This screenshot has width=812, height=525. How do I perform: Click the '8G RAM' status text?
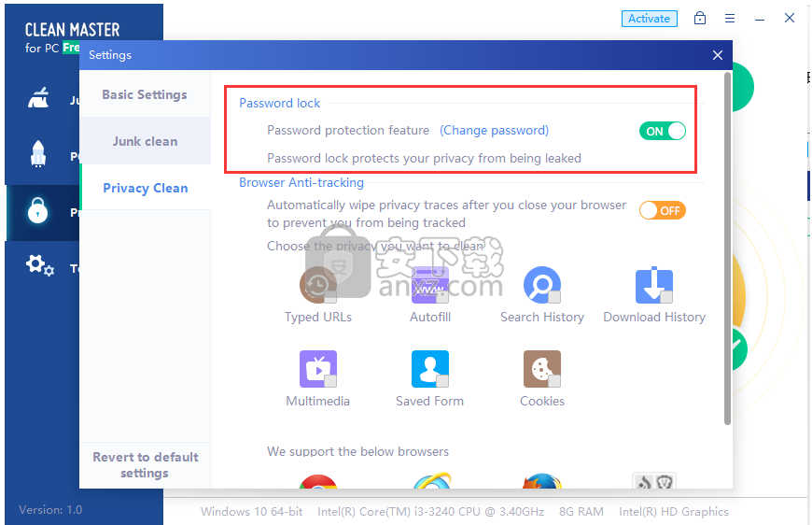(581, 512)
